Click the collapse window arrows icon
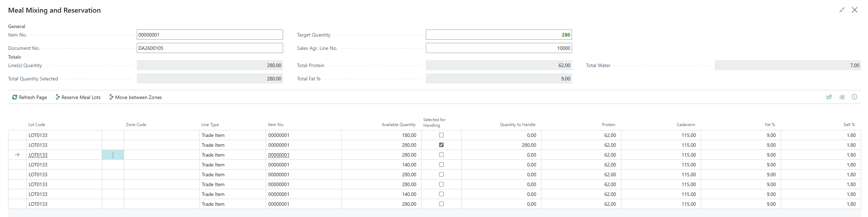The width and height of the screenshot is (868, 217). click(x=842, y=10)
